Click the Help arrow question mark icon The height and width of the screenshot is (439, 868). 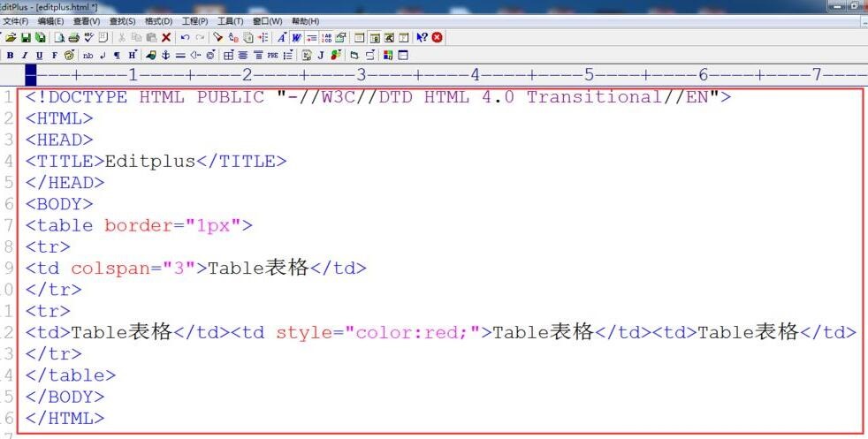tap(422, 38)
